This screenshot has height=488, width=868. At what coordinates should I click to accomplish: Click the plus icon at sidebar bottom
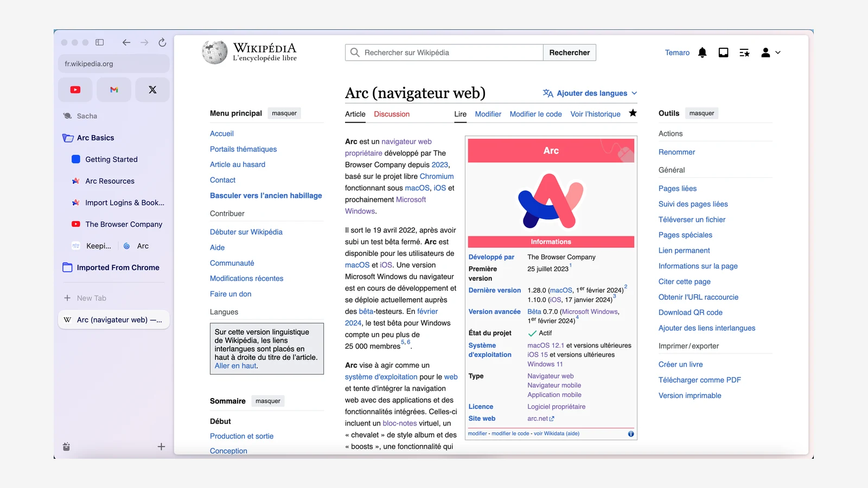[161, 447]
